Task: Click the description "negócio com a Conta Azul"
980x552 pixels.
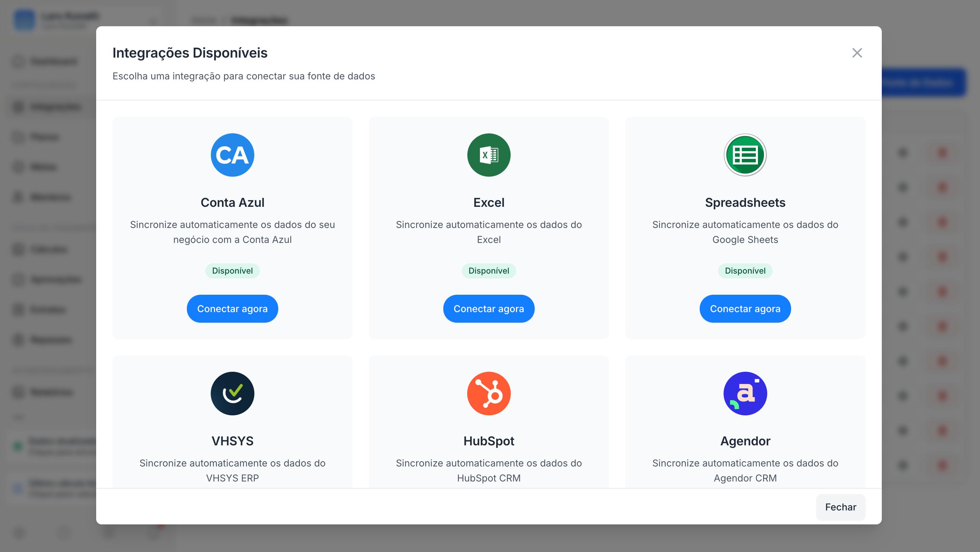Action: 233,240
